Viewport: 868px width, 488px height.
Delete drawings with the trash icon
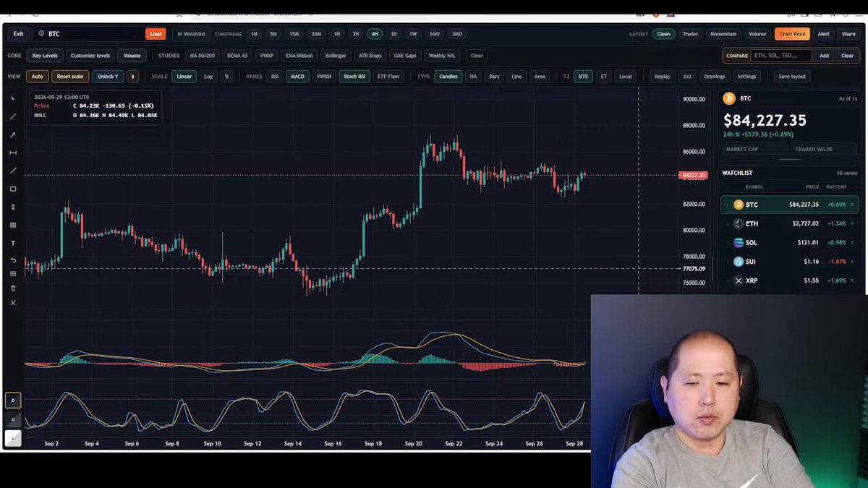point(13,288)
